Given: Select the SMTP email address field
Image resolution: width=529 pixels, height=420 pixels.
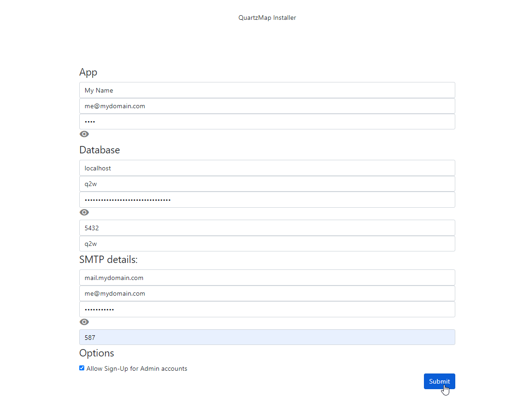Looking at the screenshot, I should click(267, 293).
